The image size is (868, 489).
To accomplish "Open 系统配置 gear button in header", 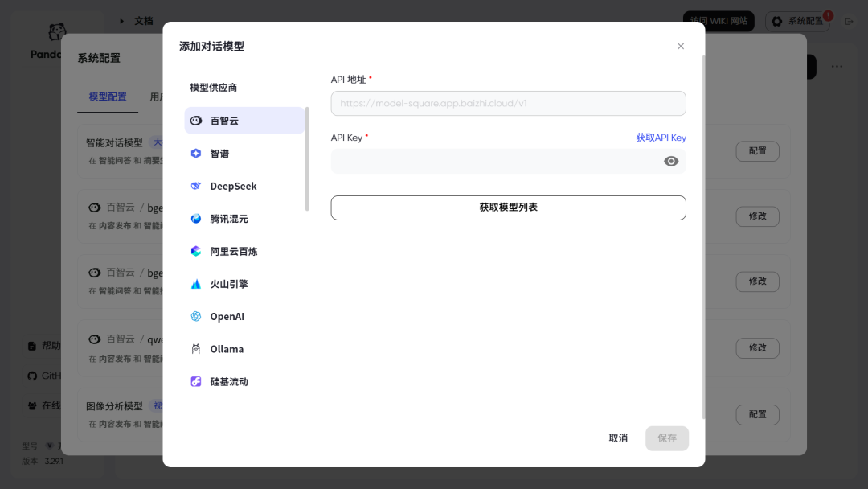I will (x=797, y=21).
